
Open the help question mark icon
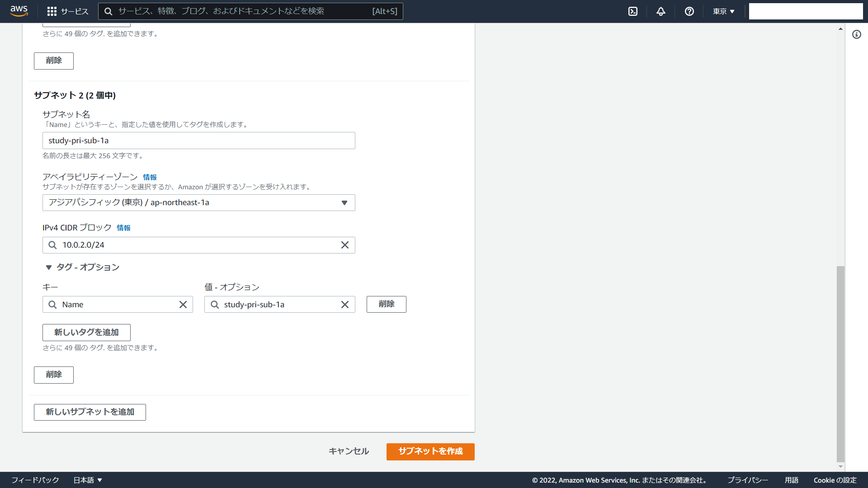(689, 11)
